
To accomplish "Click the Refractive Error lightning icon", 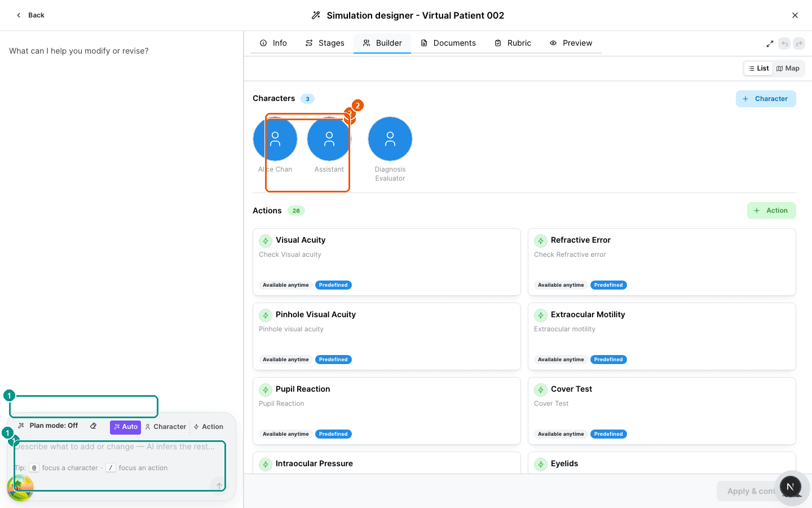I will (541, 241).
